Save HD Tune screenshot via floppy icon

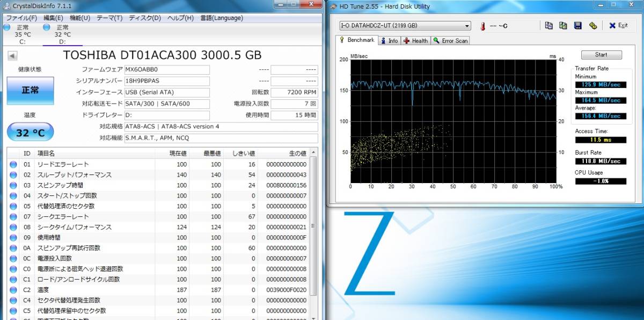tap(578, 25)
